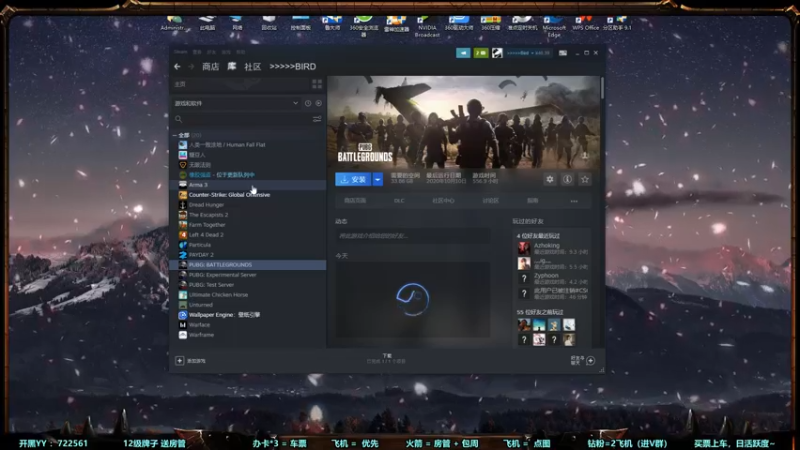
Task: Select Arma 3 in the game list
Action: coord(248,185)
